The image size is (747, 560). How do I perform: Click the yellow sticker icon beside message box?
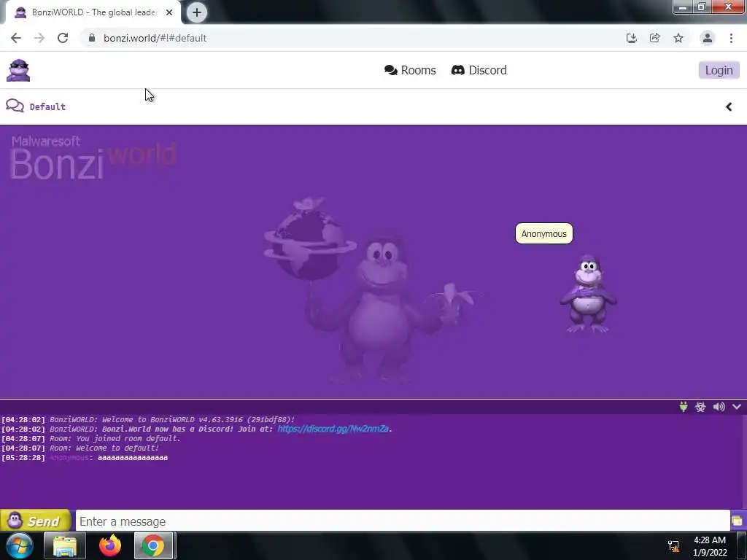(x=738, y=521)
